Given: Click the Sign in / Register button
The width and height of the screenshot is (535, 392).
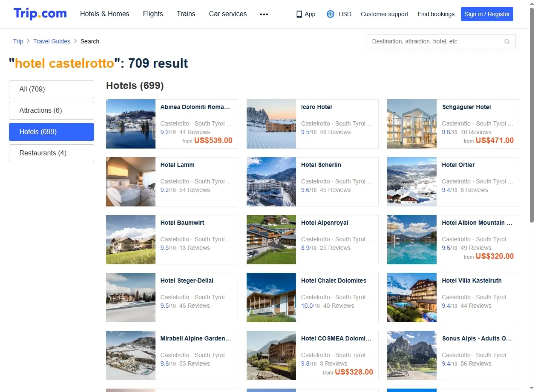Looking at the screenshot, I should [487, 14].
